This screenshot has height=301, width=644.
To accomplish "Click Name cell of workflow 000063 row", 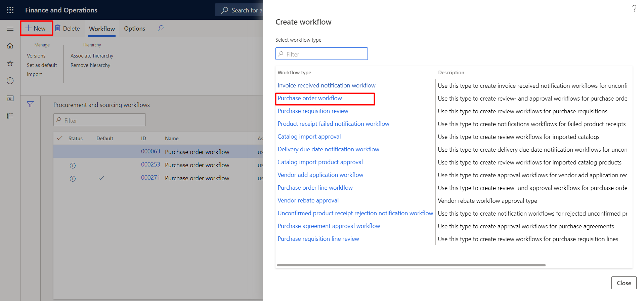I will click(197, 152).
